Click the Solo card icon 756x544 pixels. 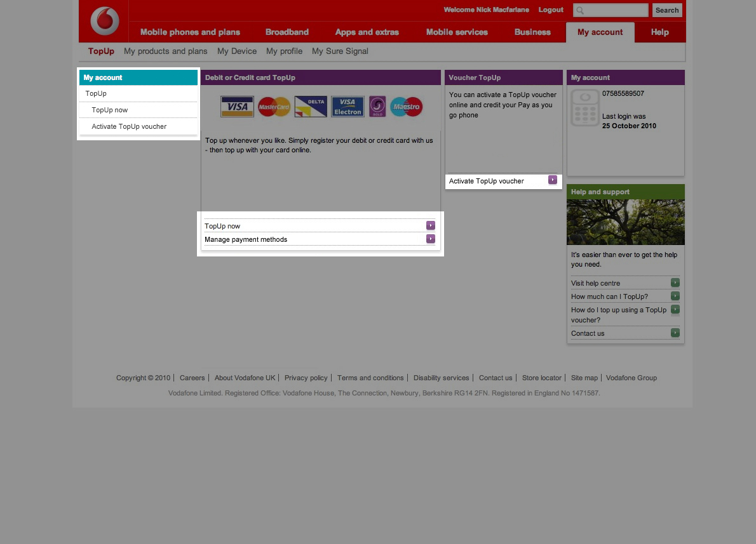(x=377, y=107)
